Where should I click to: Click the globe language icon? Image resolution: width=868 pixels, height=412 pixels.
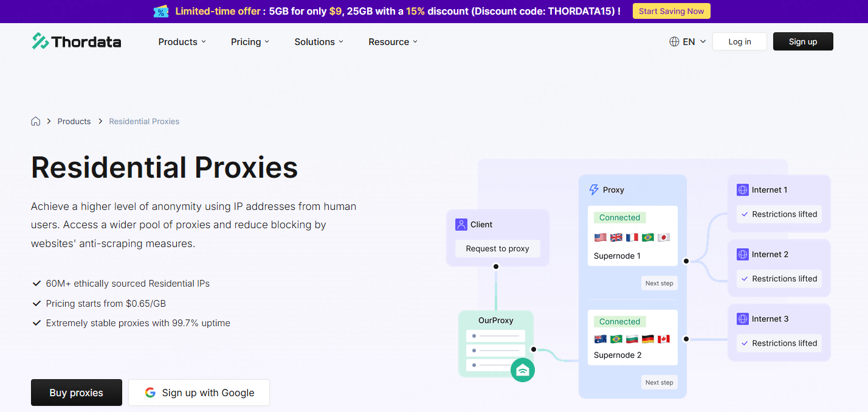click(x=674, y=41)
